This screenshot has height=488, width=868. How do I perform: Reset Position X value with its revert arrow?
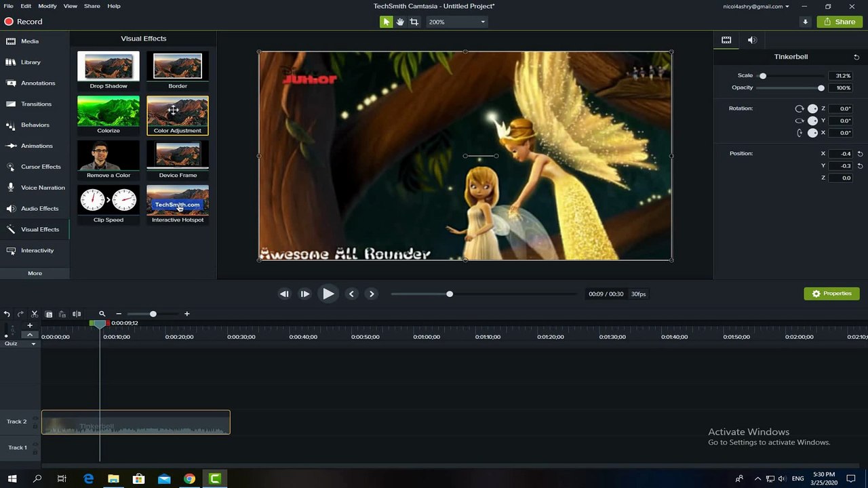pyautogui.click(x=860, y=154)
